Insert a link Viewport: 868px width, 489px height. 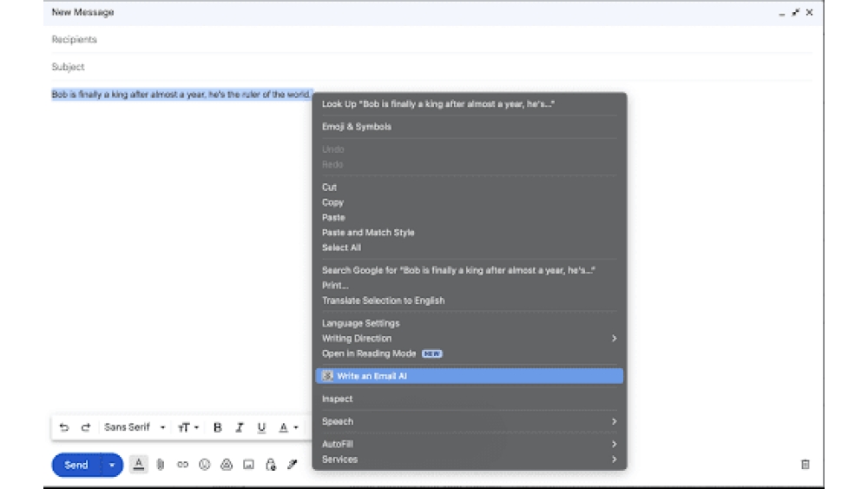click(x=182, y=465)
